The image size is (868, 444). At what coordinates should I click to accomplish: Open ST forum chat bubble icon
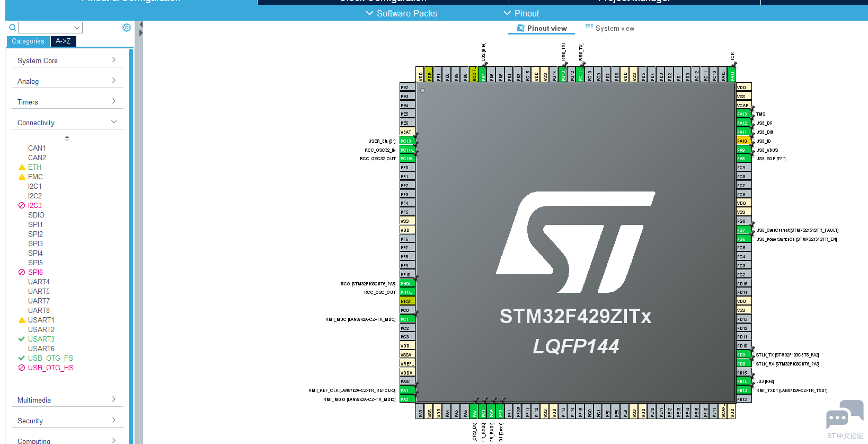point(845,415)
